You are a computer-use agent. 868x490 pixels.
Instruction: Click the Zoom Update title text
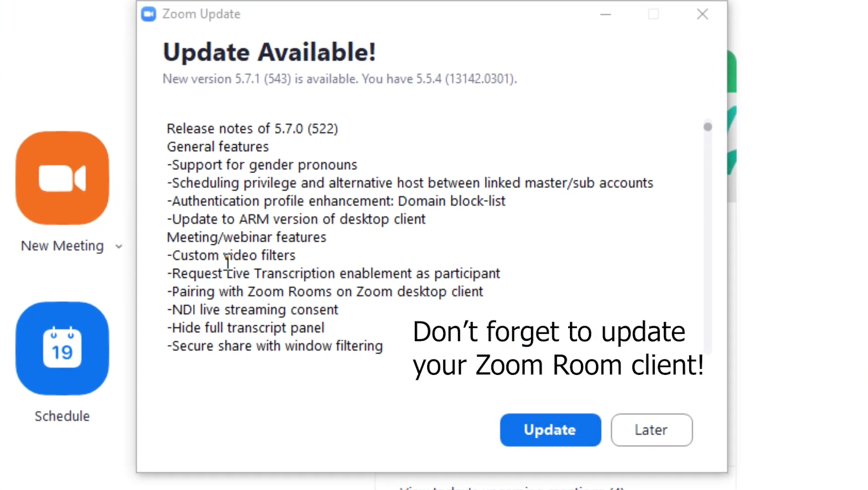click(x=201, y=14)
